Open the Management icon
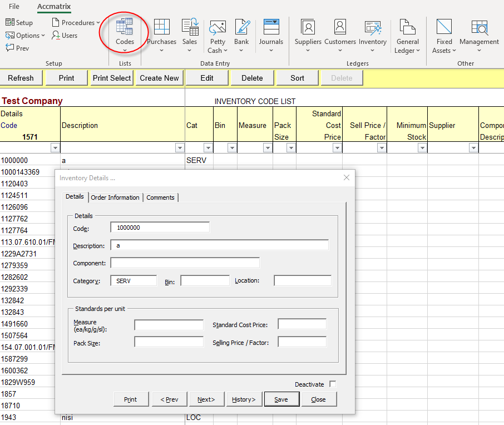 point(479,32)
